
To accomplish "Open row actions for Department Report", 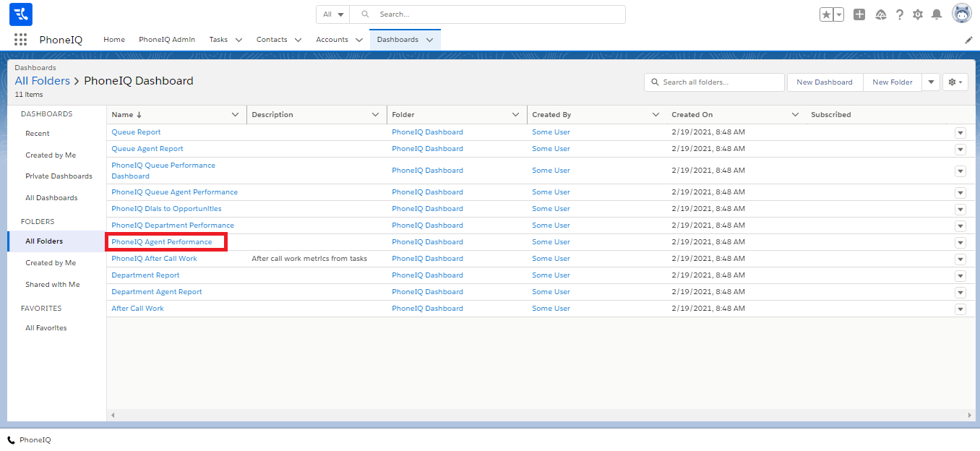I will (960, 276).
